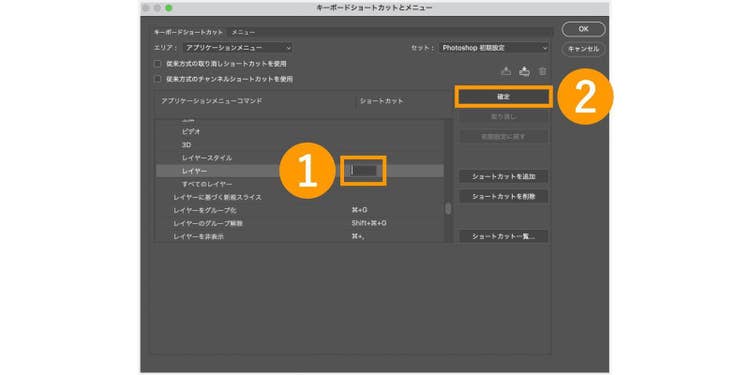The width and height of the screenshot is (750, 375).
Task: Switch to the キーボードショートカット tab
Action: pyautogui.click(x=188, y=32)
